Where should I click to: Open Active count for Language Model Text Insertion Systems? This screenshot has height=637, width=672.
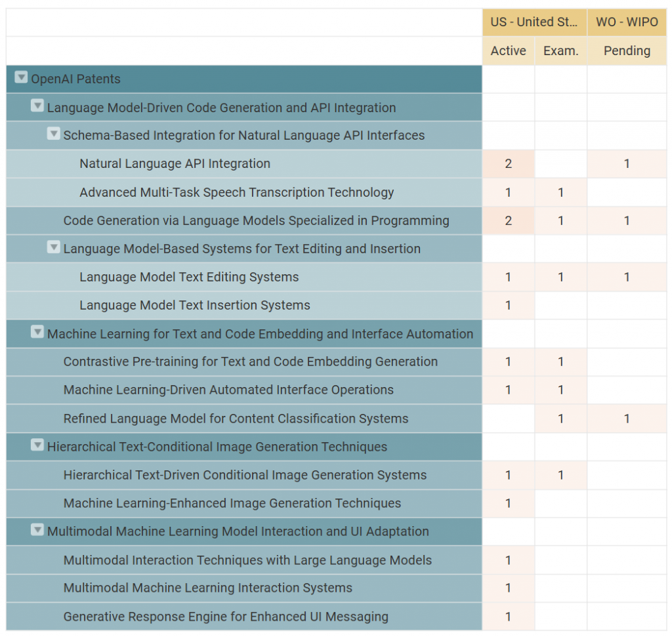[509, 306]
